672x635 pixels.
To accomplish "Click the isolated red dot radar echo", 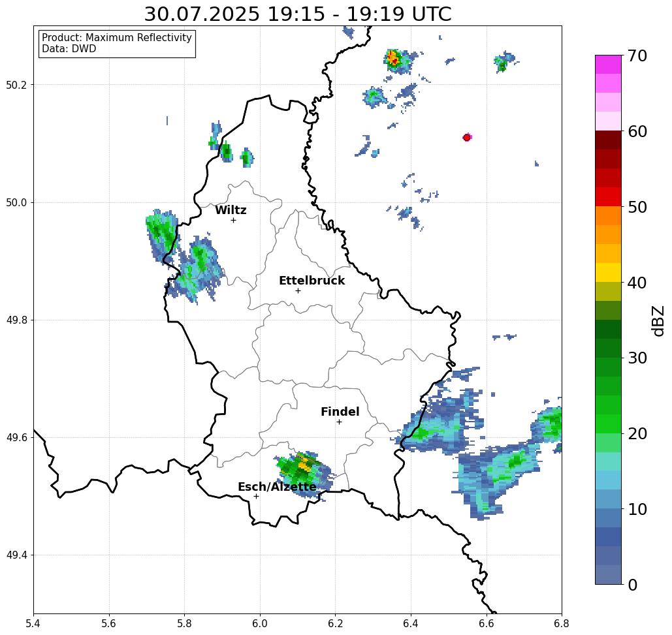I will (x=467, y=138).
